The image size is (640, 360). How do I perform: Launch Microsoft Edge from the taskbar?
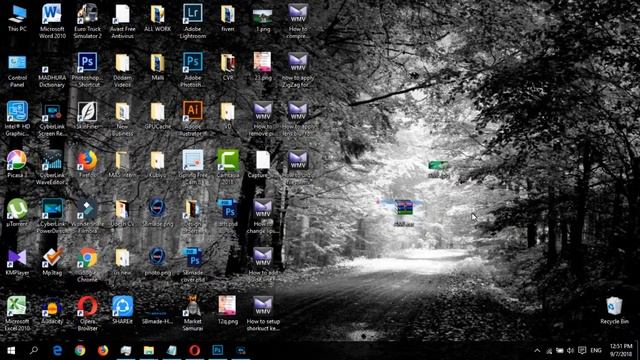(x=57, y=350)
